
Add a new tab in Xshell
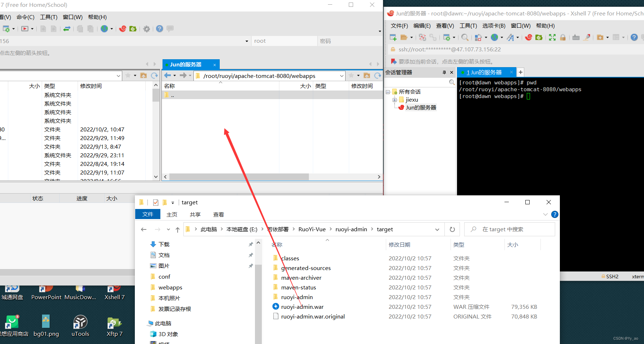[x=520, y=72]
